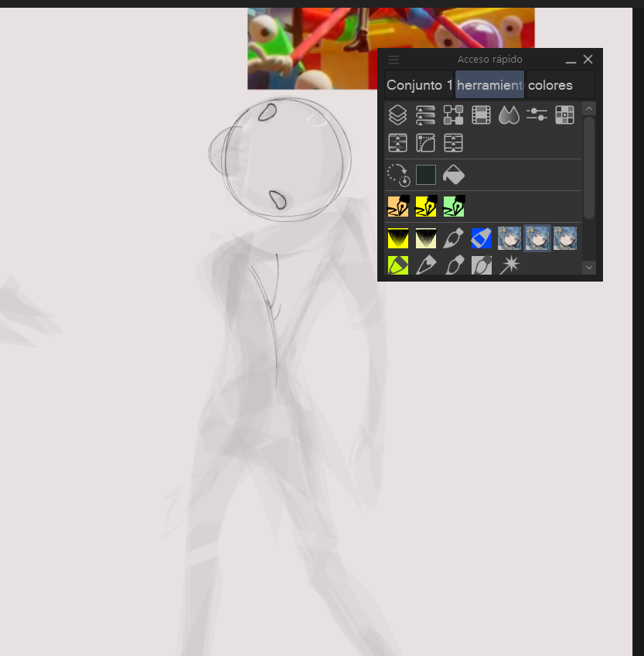Select the third anime girl brush thumbnail

point(565,238)
